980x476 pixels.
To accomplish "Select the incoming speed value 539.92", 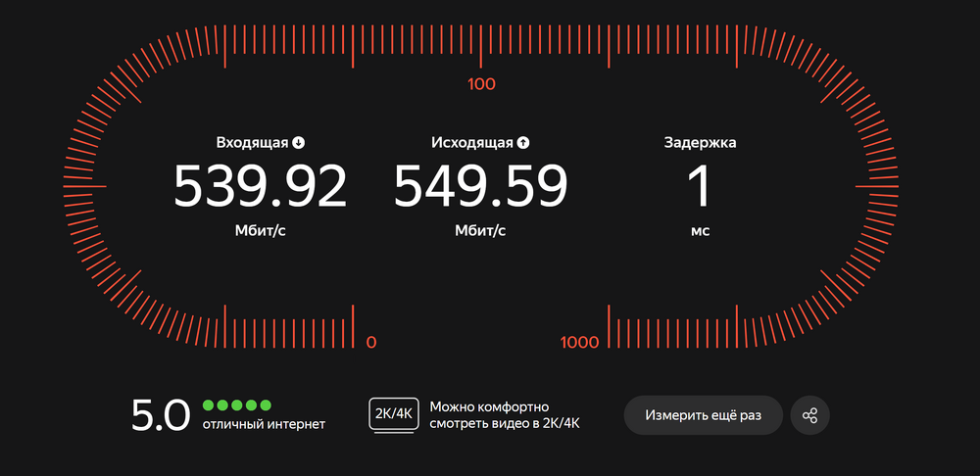I will pyautogui.click(x=260, y=186).
